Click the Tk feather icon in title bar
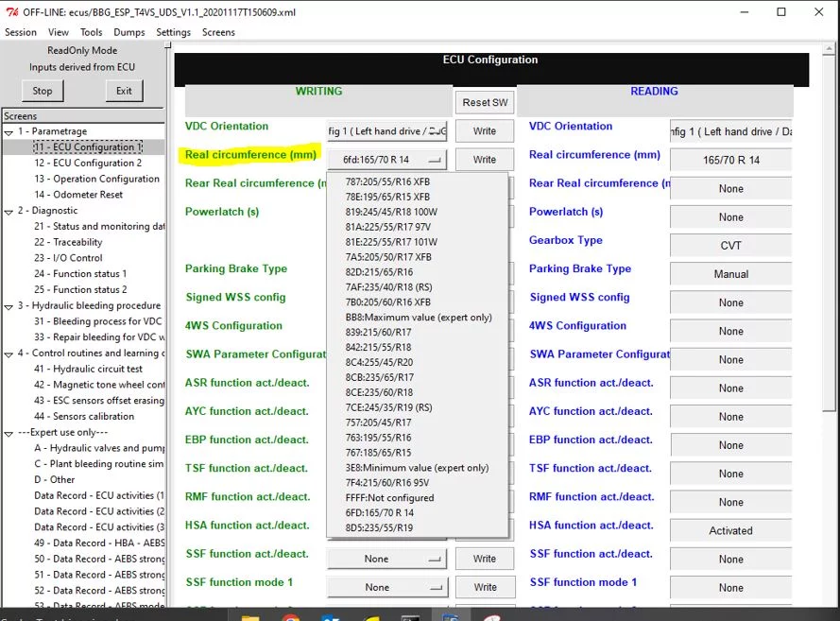Image resolution: width=840 pixels, height=621 pixels. pos(12,12)
